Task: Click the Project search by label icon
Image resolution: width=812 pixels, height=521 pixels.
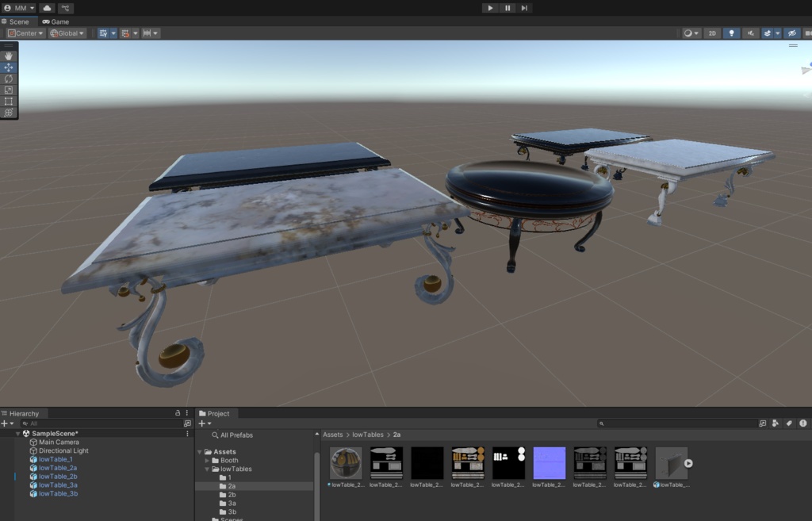Action: [789, 423]
